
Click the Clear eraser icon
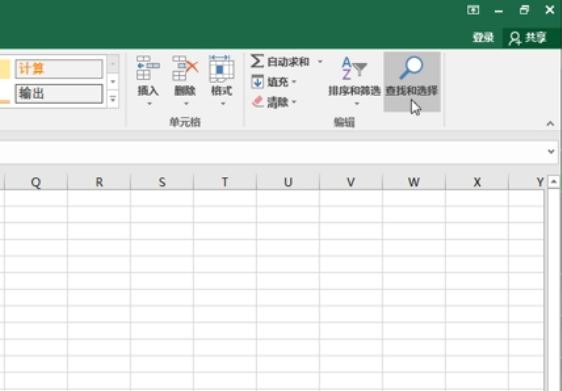pos(258,102)
